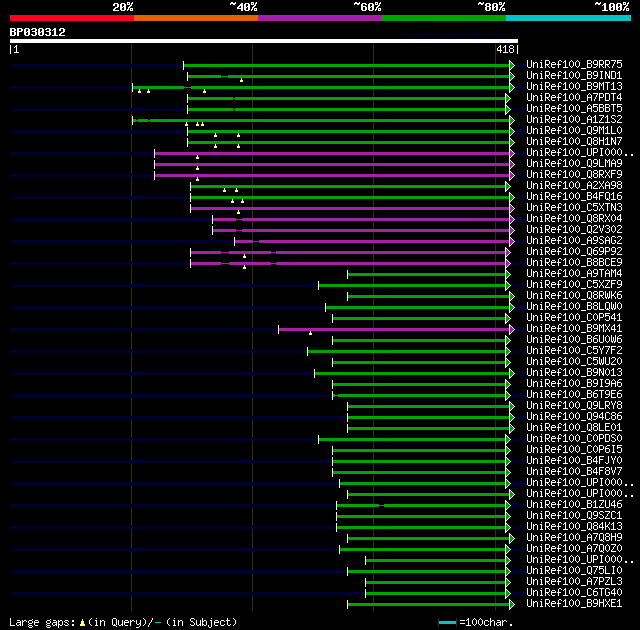Screen dimensions: 640x630
Task: Click the white query sequence bar
Action: click(264, 41)
